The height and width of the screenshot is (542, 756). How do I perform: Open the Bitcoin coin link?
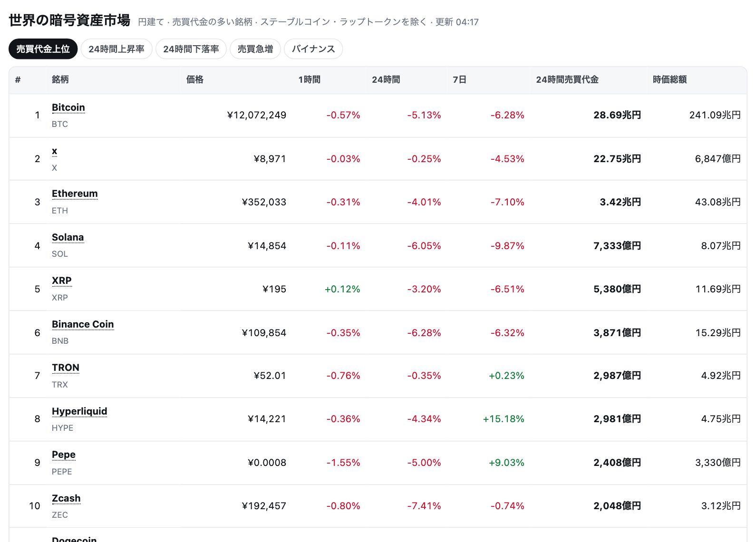pyautogui.click(x=68, y=107)
